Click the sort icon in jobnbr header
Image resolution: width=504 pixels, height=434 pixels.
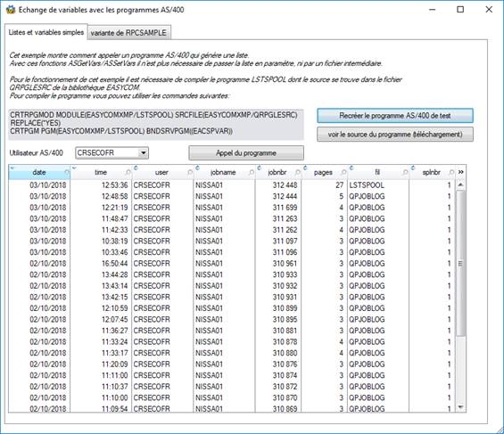[x=259, y=168]
